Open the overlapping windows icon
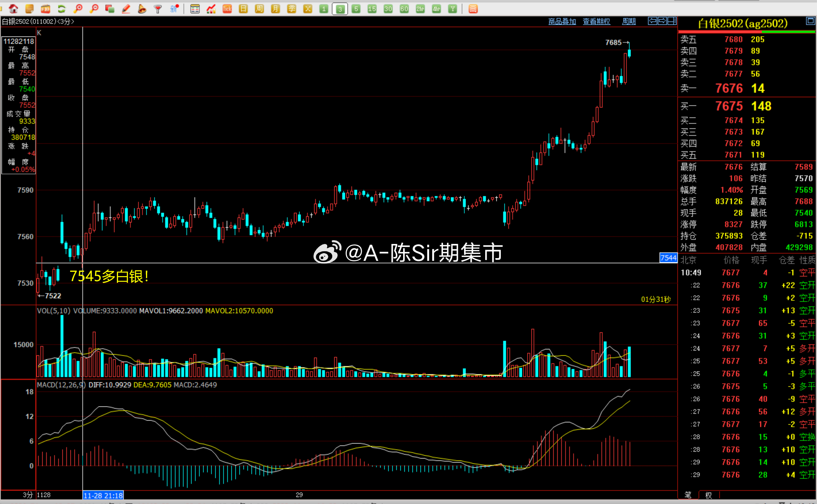Screen dimensions: 817x504 (x=110, y=9)
